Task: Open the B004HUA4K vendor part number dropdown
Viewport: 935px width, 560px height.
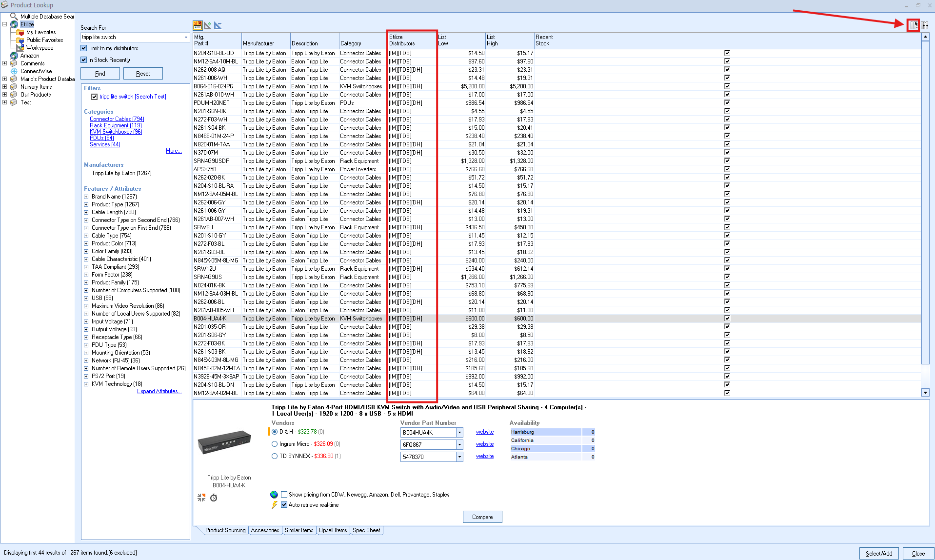Action: [x=459, y=433]
